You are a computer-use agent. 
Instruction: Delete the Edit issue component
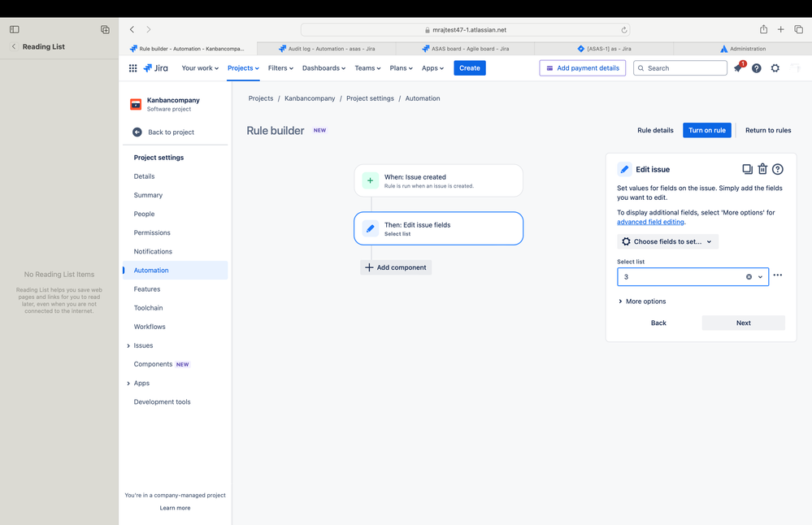[762, 169]
